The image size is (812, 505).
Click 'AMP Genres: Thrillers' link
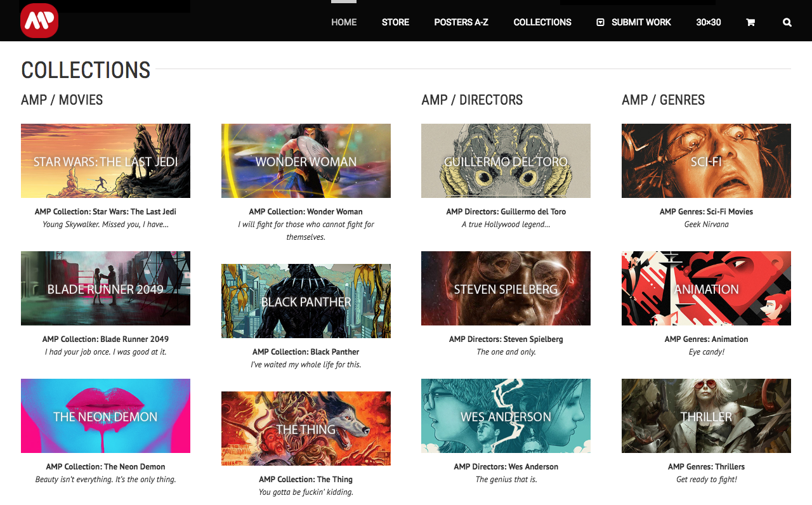[706, 467]
